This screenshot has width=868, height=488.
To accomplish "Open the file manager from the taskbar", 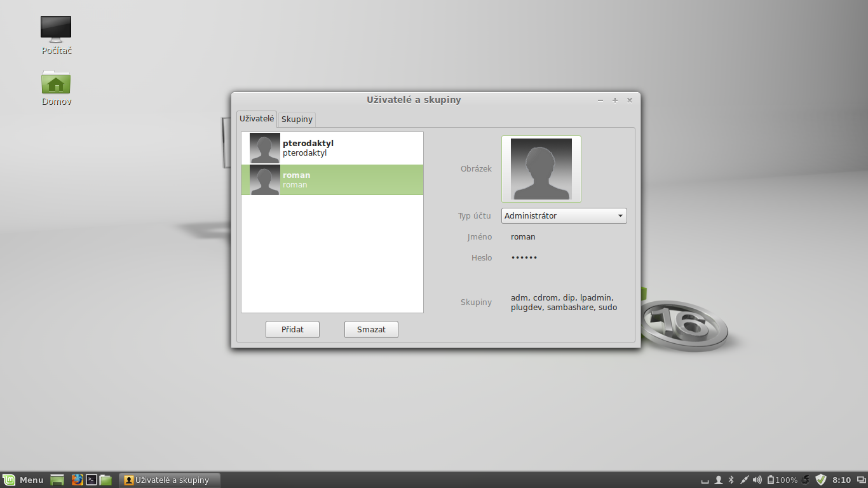I will pyautogui.click(x=105, y=480).
